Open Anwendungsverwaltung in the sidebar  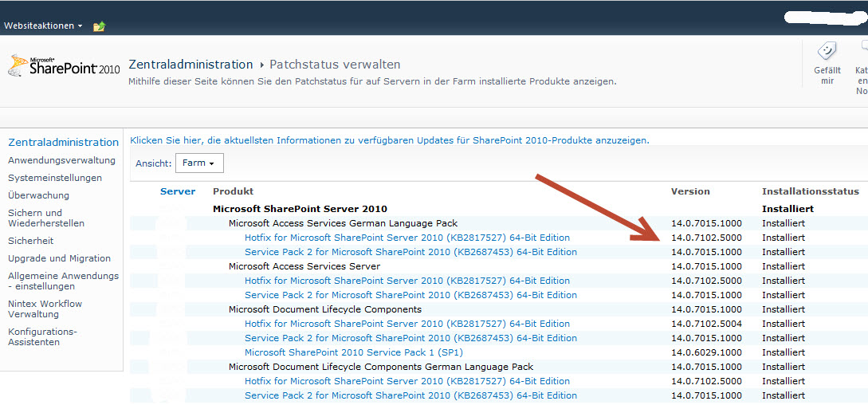[61, 161]
